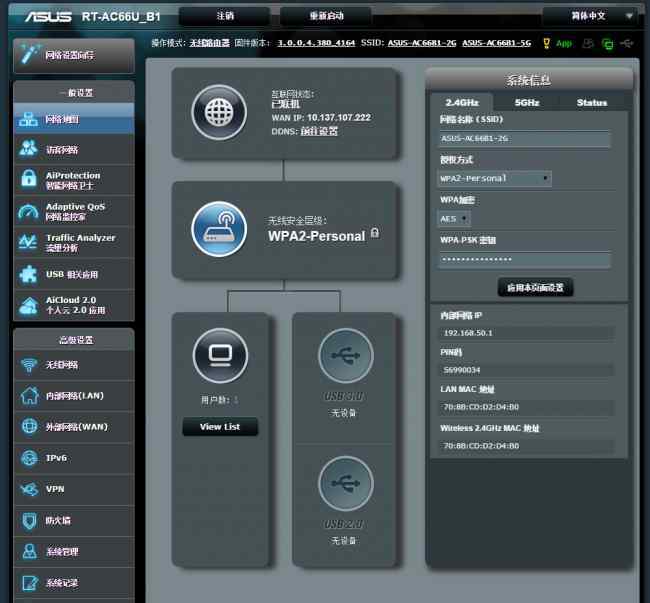Click the guest network status icon in header

[x=588, y=44]
